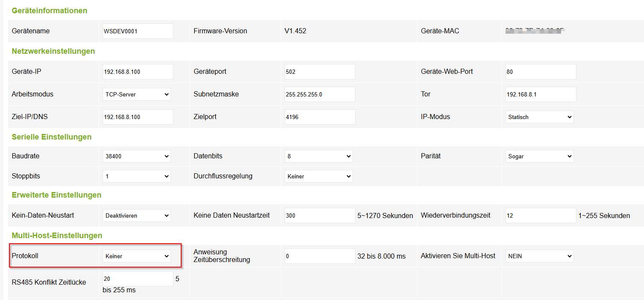Open the Parität dropdown

[x=539, y=156]
